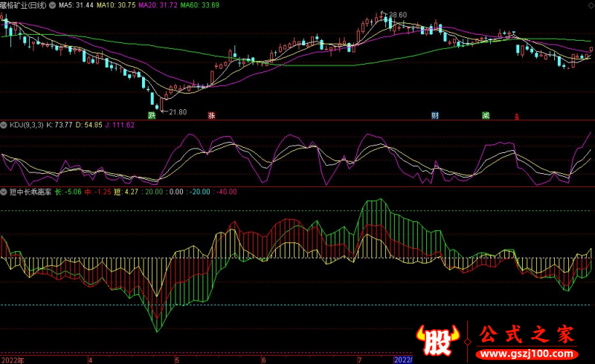
Task: Select the MA60 moving average label
Action: (199, 4)
